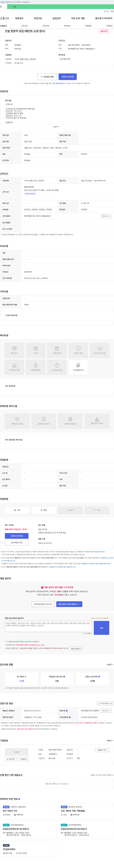Viewport: 114px width, 868px height.
Task: Click the 통근버스 welfare icon
Action: 14,350
